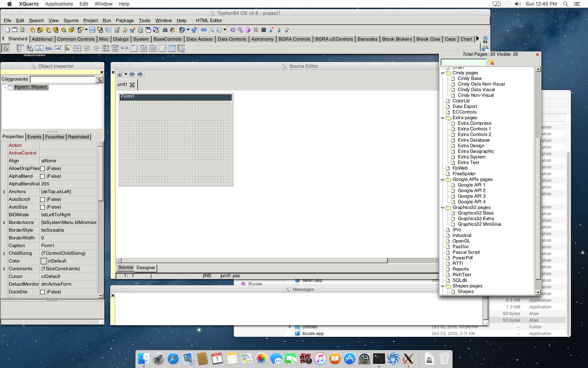Select the TListBox component icon
The image size is (588, 368).
(x=106, y=48)
